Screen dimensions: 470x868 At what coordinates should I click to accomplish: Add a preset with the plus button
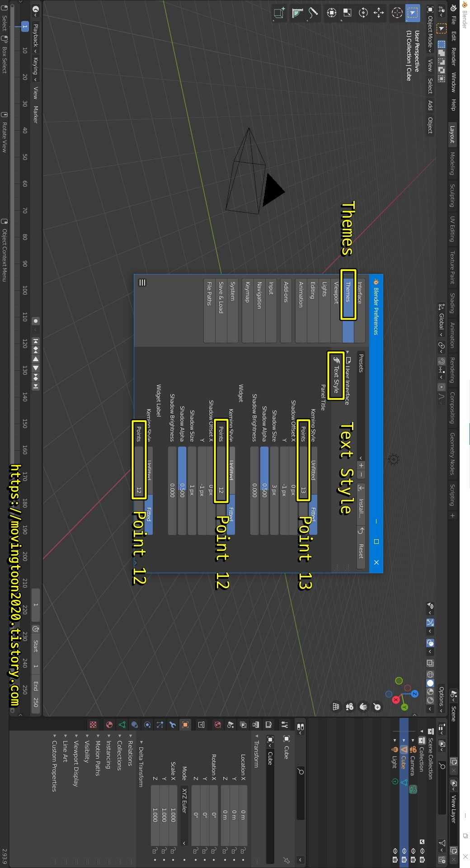coord(361,466)
